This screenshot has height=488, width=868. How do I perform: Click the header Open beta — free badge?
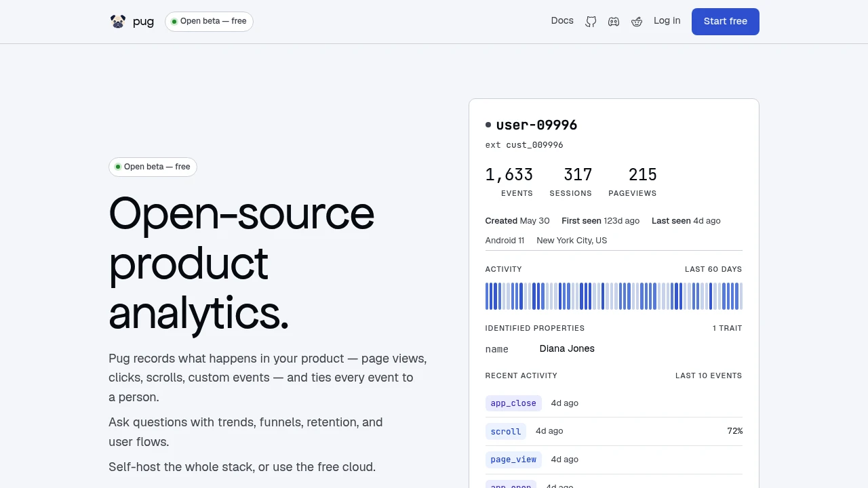[x=209, y=21]
